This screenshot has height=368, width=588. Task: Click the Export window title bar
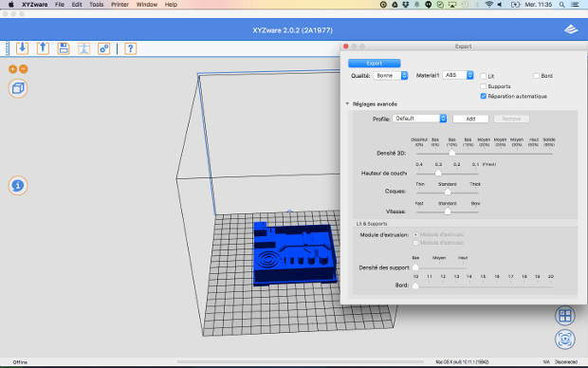point(464,46)
